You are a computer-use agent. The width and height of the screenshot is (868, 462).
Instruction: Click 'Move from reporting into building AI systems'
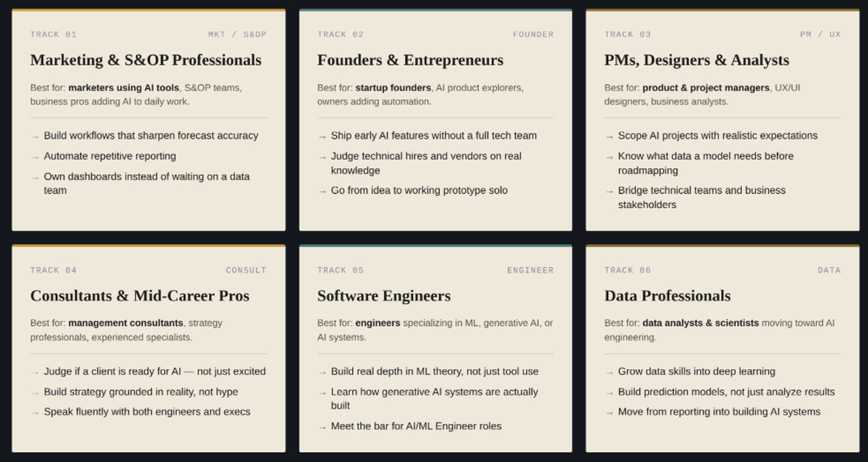tap(719, 412)
